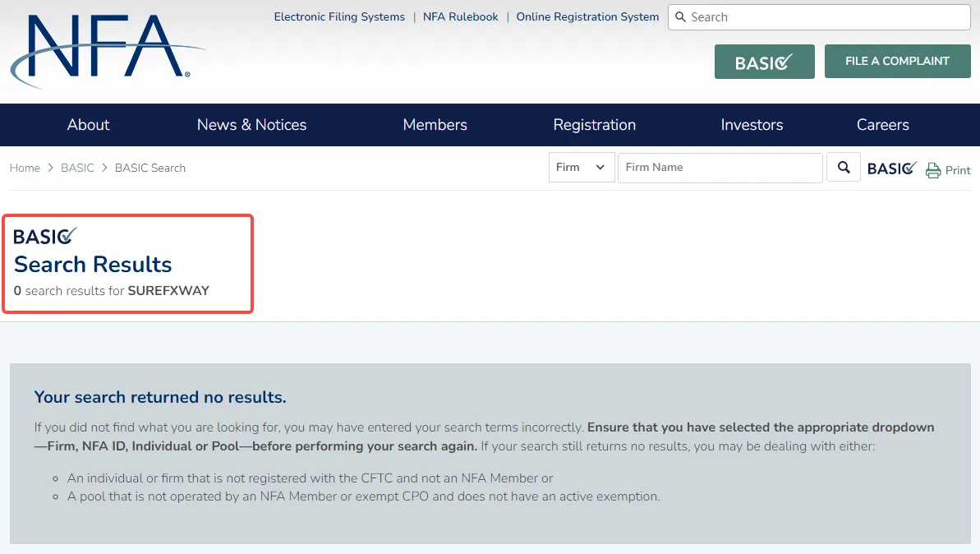Click the magnifier icon in top search box

pyautogui.click(x=681, y=17)
